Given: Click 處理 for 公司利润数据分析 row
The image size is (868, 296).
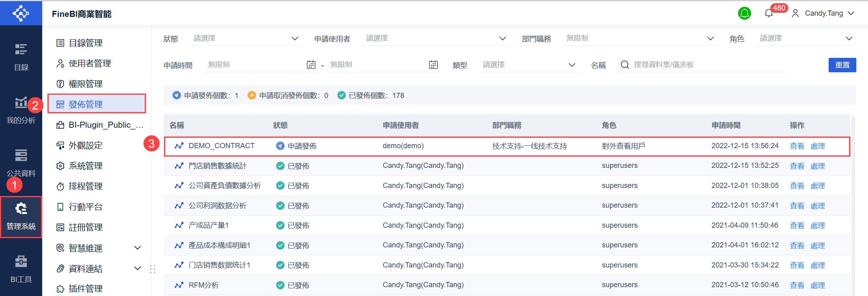Looking at the screenshot, I should (x=817, y=206).
